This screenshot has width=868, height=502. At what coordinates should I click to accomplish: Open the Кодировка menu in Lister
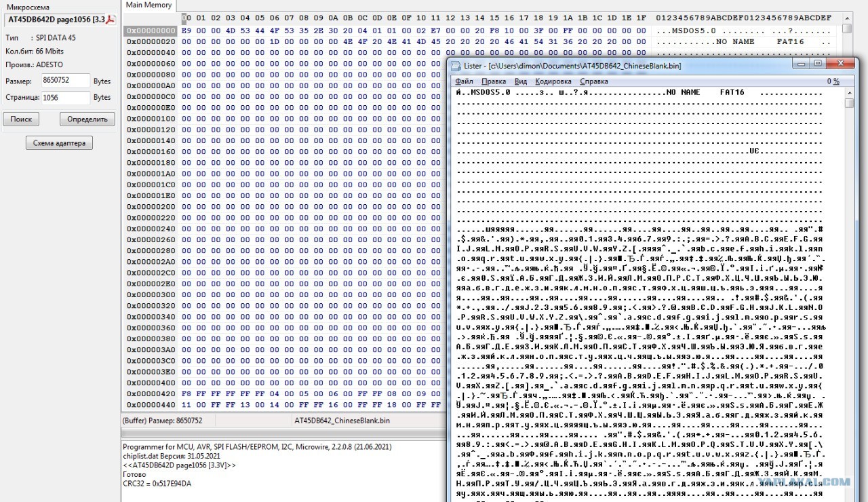tap(553, 81)
